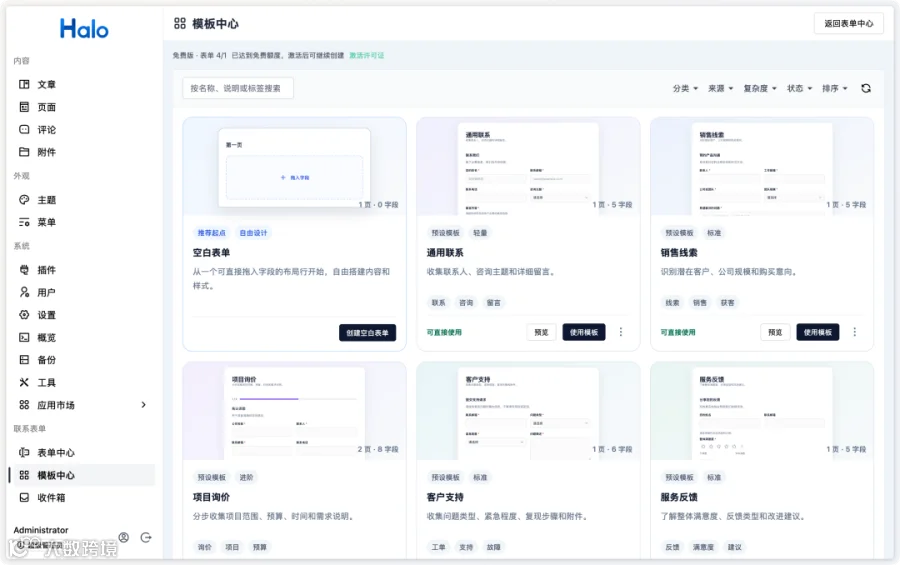Click the 模板中心 header grid icon

[180, 24]
